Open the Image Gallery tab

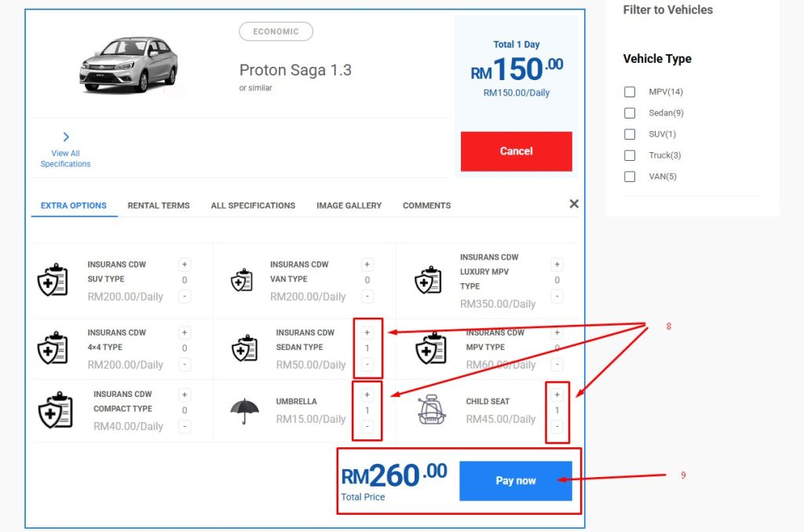(349, 206)
